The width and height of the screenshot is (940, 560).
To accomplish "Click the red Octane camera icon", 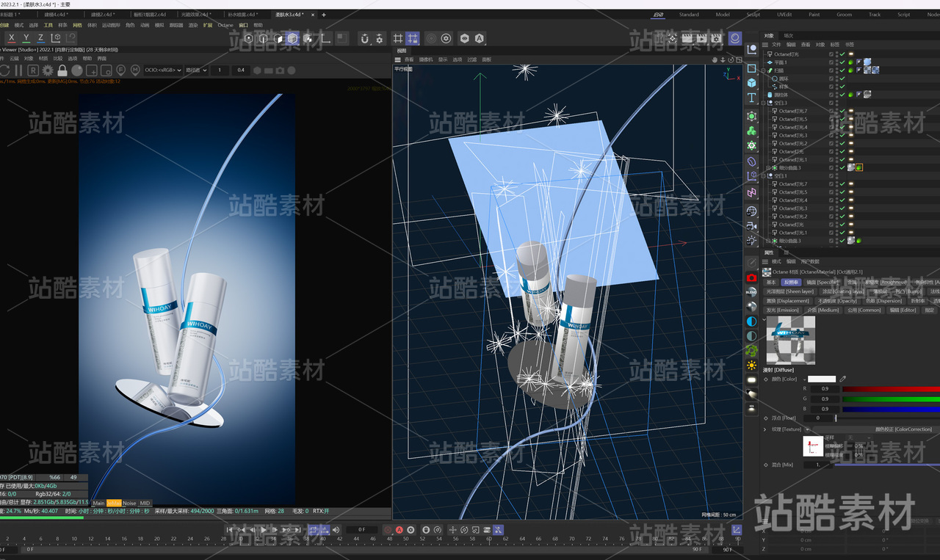I will pos(752,278).
